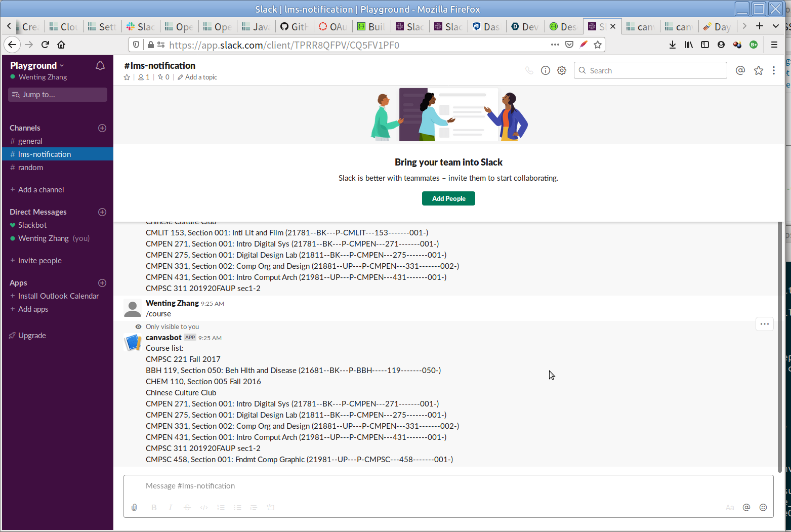Open the emoji picker in composer
The image size is (791, 532).
tap(763, 508)
